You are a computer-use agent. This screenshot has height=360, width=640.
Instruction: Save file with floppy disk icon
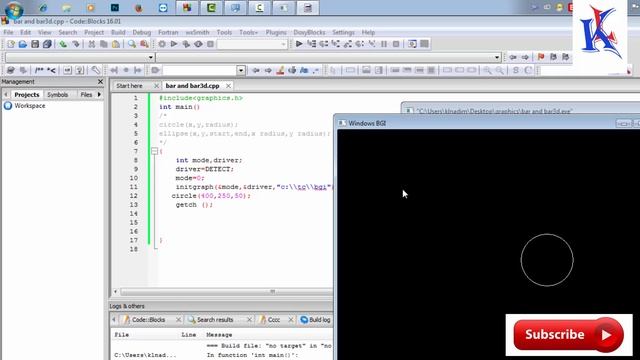(35, 44)
